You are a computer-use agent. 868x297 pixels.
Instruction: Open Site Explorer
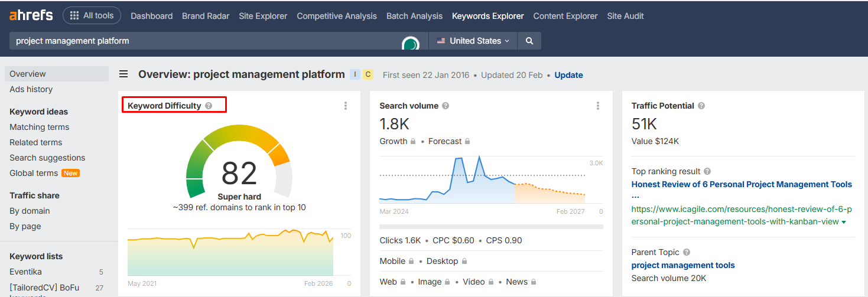coord(263,16)
